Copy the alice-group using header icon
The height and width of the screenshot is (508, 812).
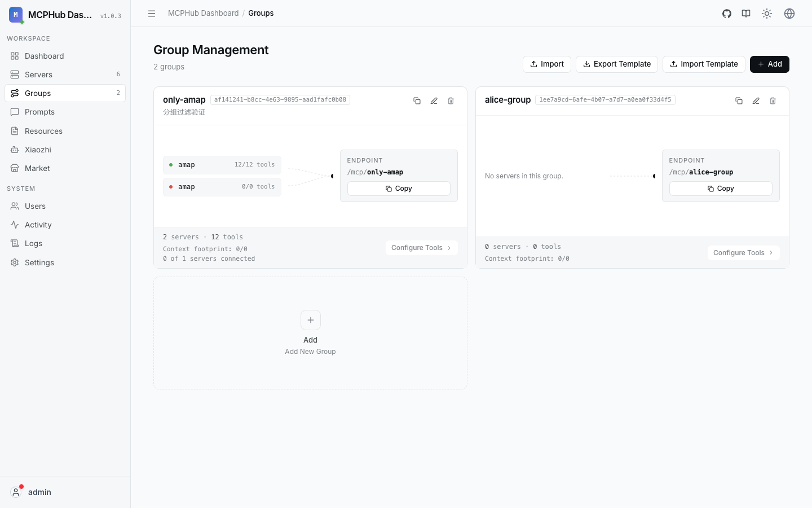pyautogui.click(x=739, y=100)
